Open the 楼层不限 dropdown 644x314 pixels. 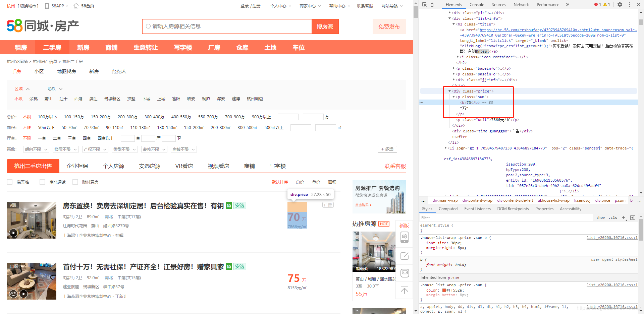[66, 149]
